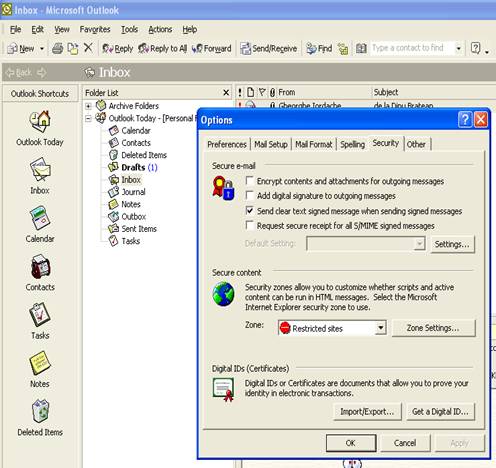Screen dimensions: 496x468
Task: Click the Move to Folder icon
Action: [73, 49]
